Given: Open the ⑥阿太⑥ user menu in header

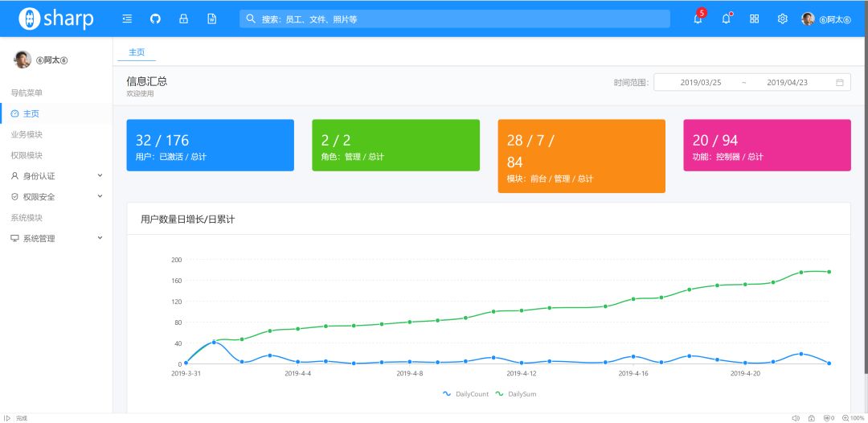Looking at the screenshot, I should pyautogui.click(x=826, y=19).
